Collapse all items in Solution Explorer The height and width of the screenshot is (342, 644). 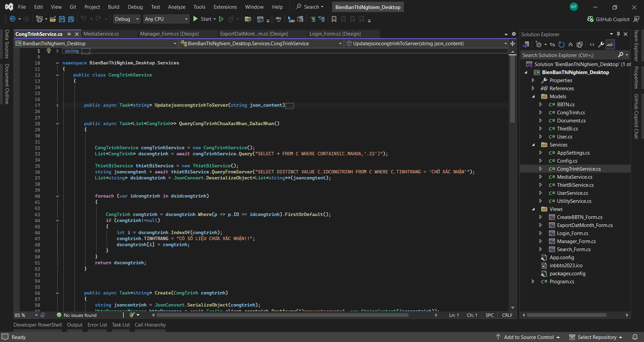pyautogui.click(x=571, y=45)
